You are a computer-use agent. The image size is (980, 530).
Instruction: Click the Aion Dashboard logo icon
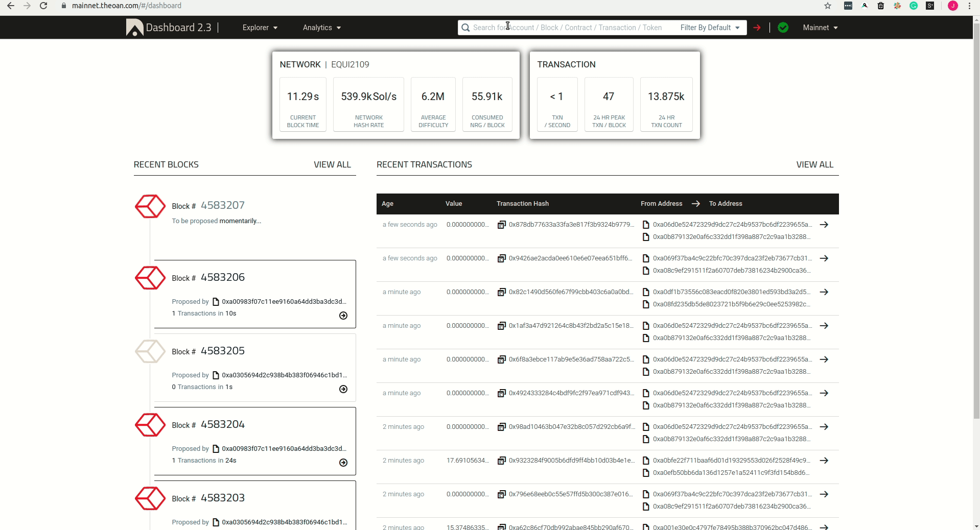tap(134, 28)
